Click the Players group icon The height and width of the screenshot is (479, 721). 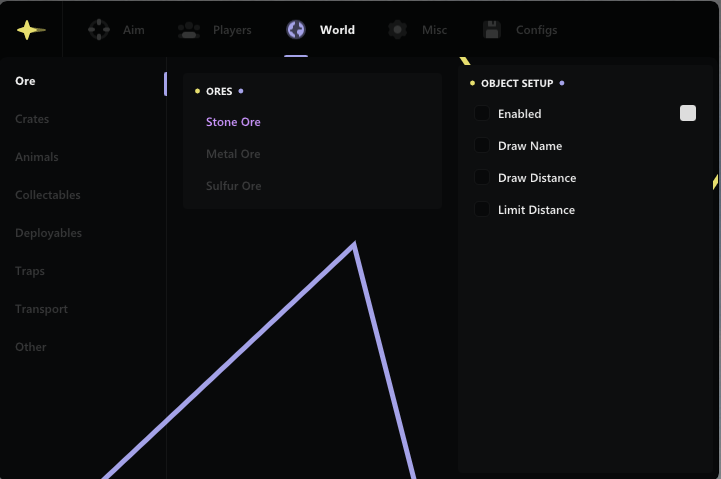coord(189,30)
